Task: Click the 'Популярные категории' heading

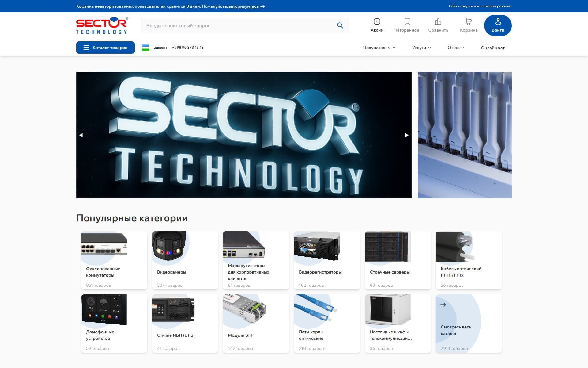Action: tap(132, 218)
